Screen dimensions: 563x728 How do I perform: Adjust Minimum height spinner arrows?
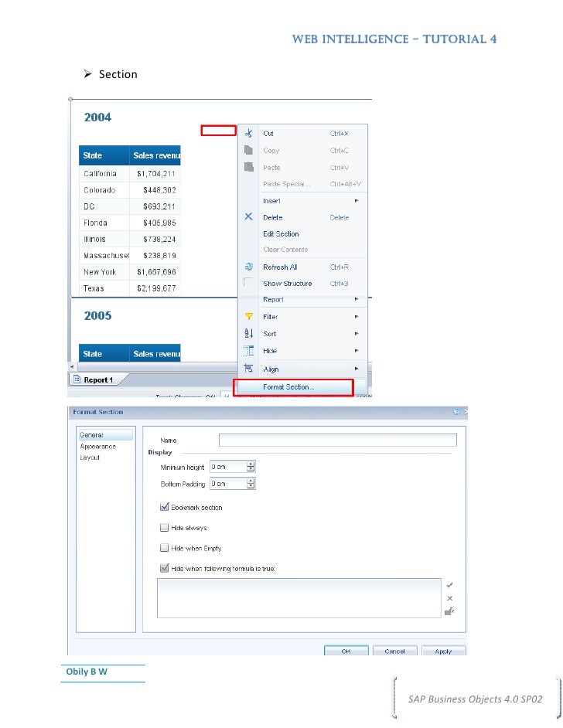pyautogui.click(x=251, y=467)
